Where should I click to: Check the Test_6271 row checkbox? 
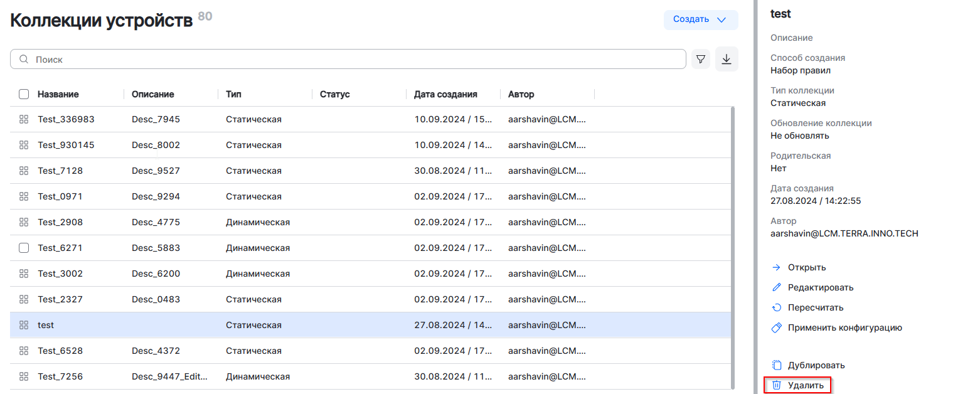coord(24,248)
